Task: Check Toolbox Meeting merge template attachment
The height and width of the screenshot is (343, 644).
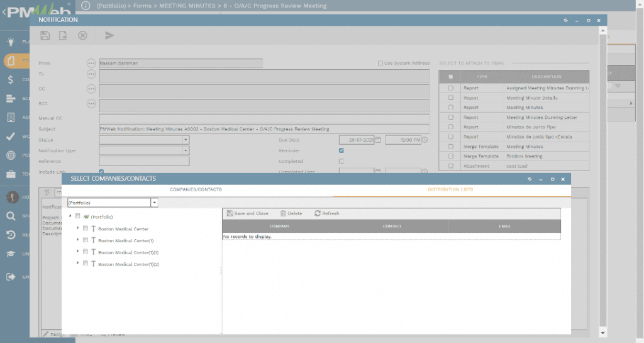Action: (451, 157)
